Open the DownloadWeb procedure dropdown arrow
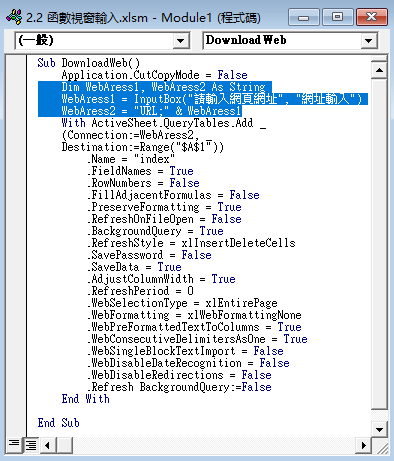 point(368,41)
